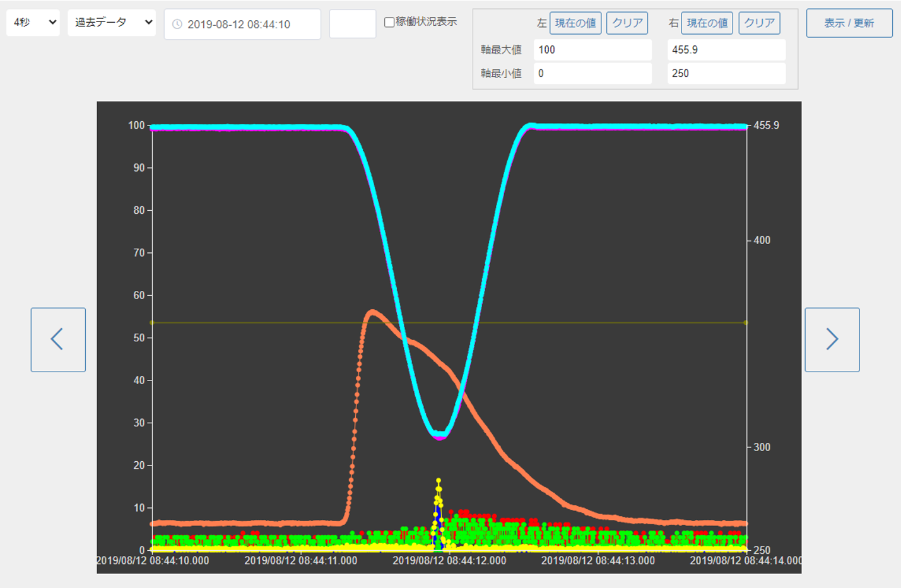
Task: Click the right axis tick label 300
Action: tap(762, 447)
